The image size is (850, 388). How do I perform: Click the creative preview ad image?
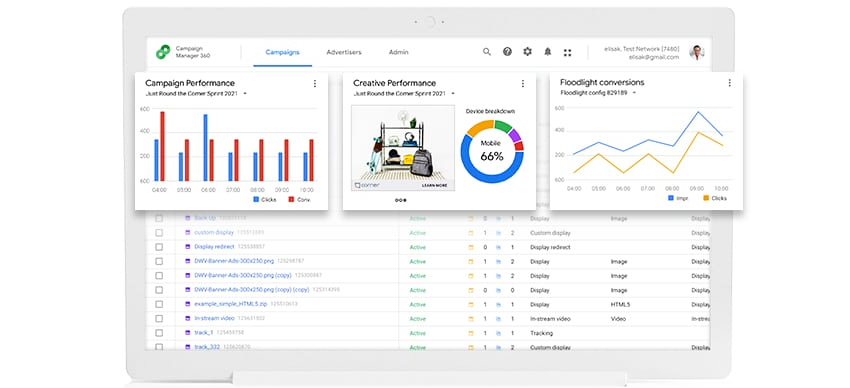(x=403, y=148)
